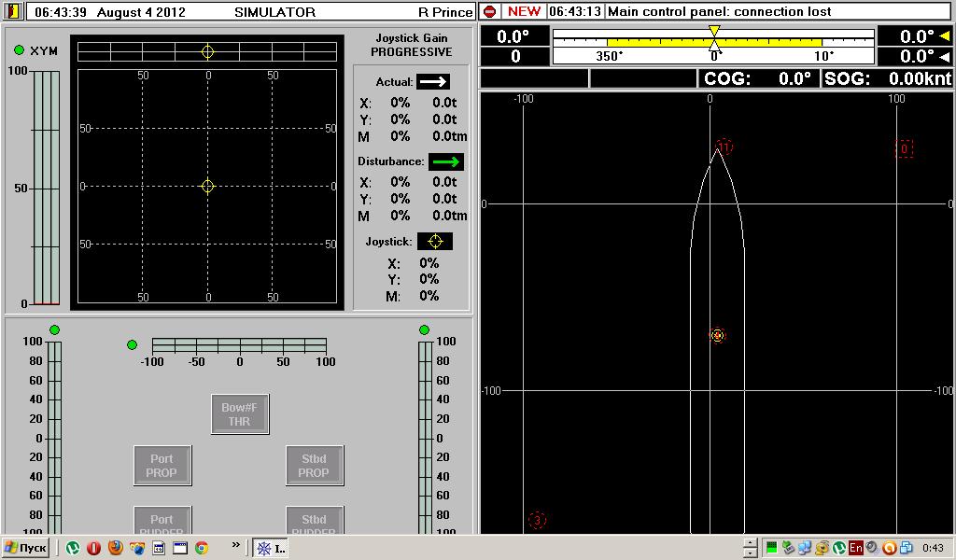Launch Opera from the quick launch bar
The image size is (956, 560).
coord(94,548)
